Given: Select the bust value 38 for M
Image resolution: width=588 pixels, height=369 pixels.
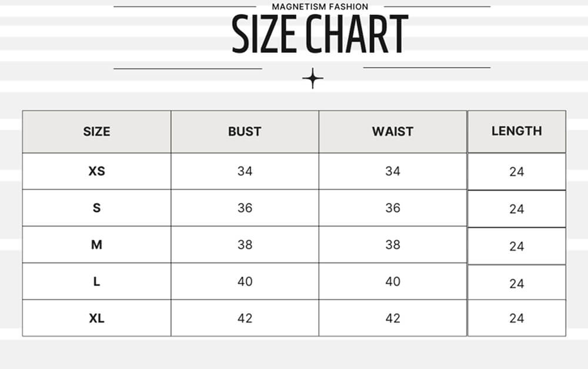Looking at the screenshot, I should (245, 245).
